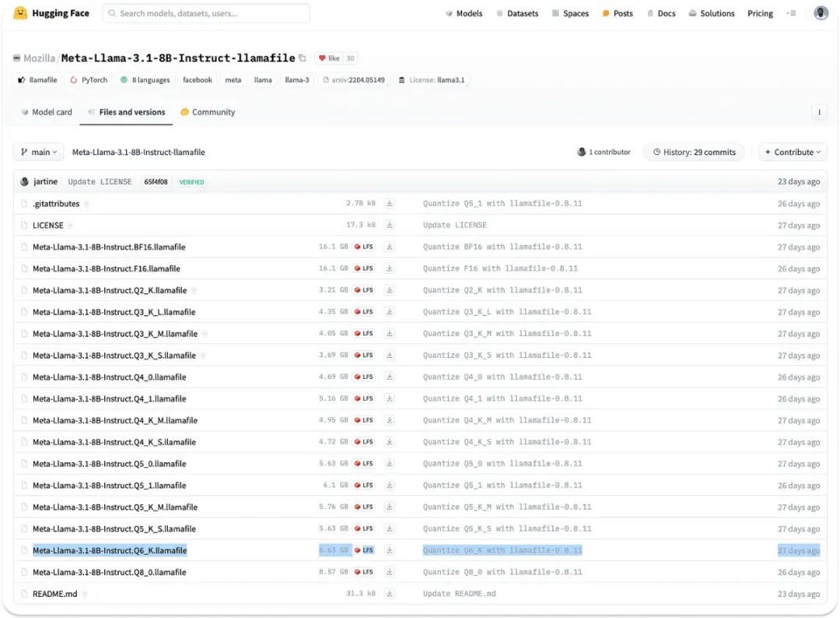Copy the model name with the copy icon
Viewport: 840px width, 618px height.
click(303, 58)
